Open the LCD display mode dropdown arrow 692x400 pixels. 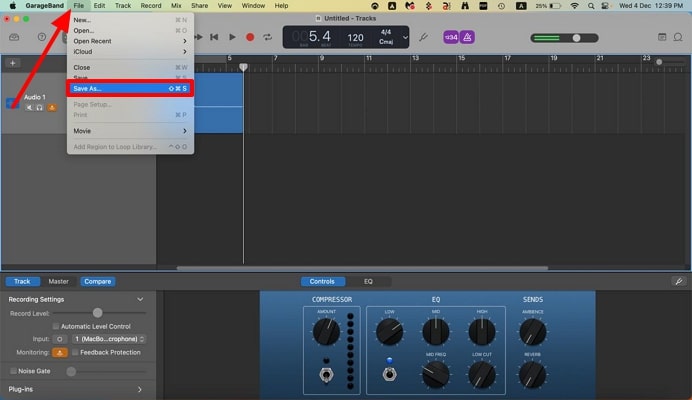(x=405, y=38)
